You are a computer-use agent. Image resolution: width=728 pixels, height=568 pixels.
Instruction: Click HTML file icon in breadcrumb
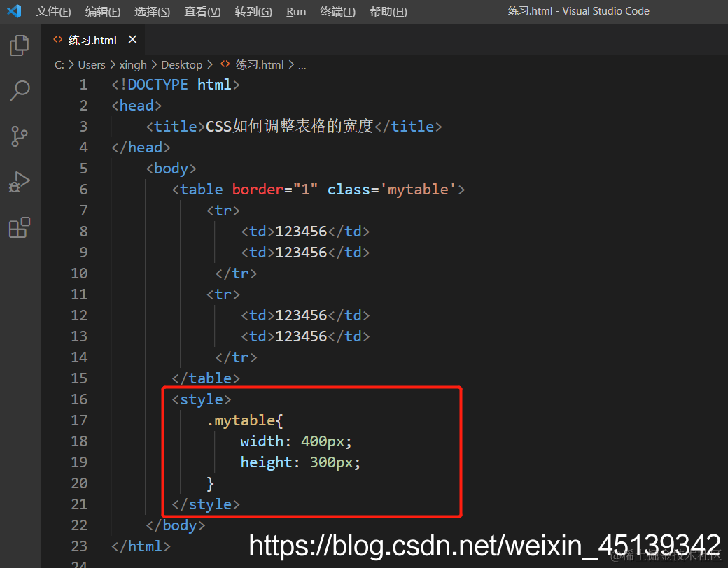click(x=225, y=64)
